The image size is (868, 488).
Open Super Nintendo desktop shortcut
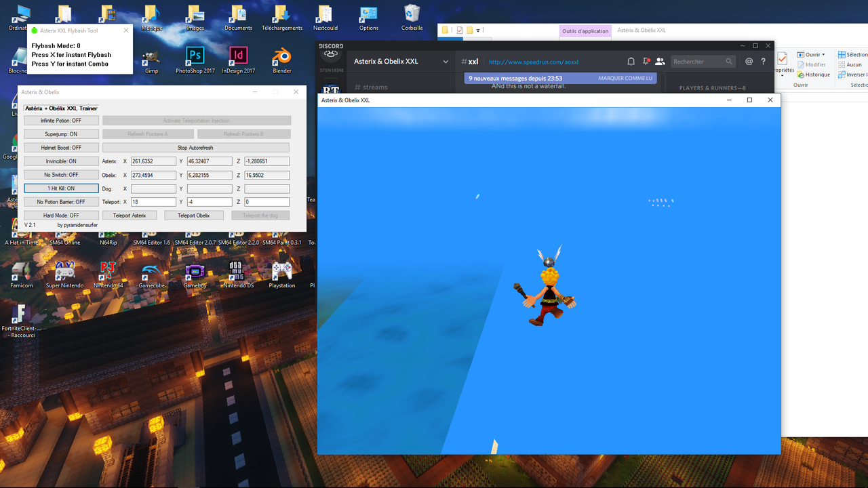pyautogui.click(x=65, y=274)
